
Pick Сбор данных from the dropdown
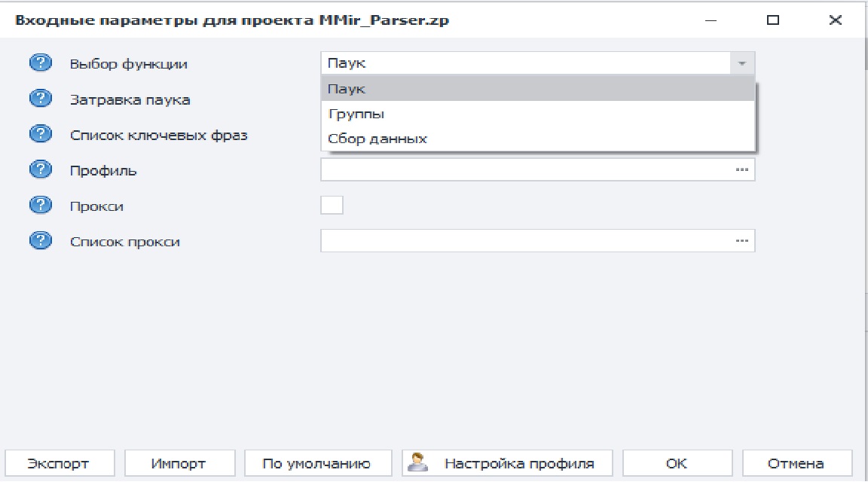[x=537, y=139]
